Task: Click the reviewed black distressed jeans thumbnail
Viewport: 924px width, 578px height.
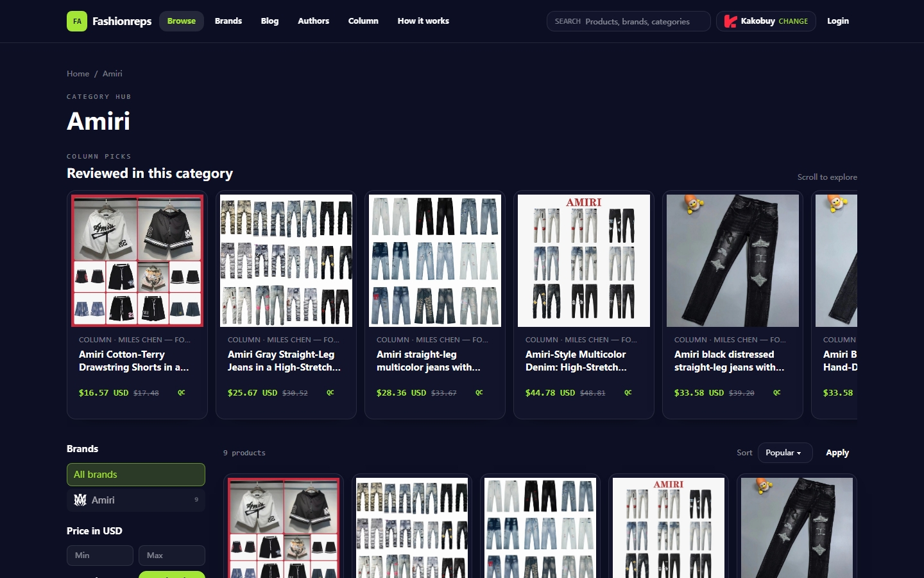Action: [733, 261]
